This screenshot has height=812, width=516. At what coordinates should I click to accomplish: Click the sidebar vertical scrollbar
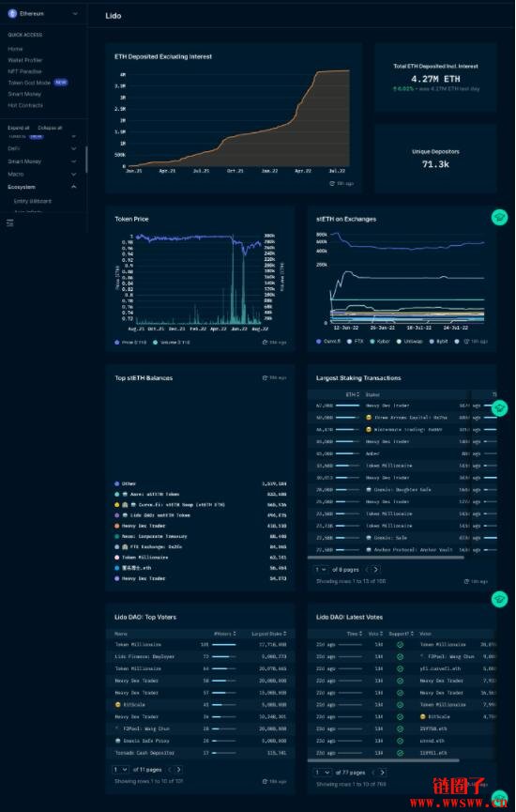[86, 160]
